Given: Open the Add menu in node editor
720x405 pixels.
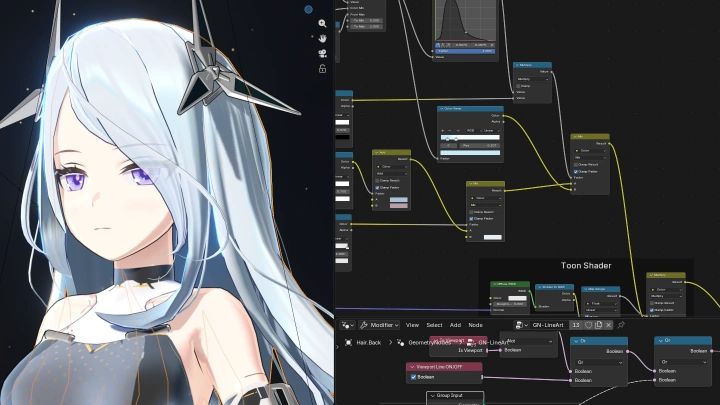Looking at the screenshot, I should point(455,325).
